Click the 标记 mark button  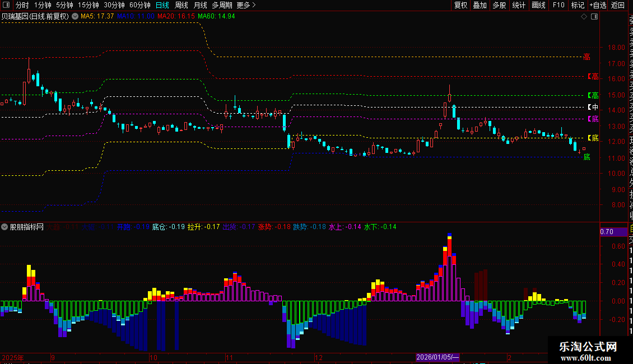578,5
